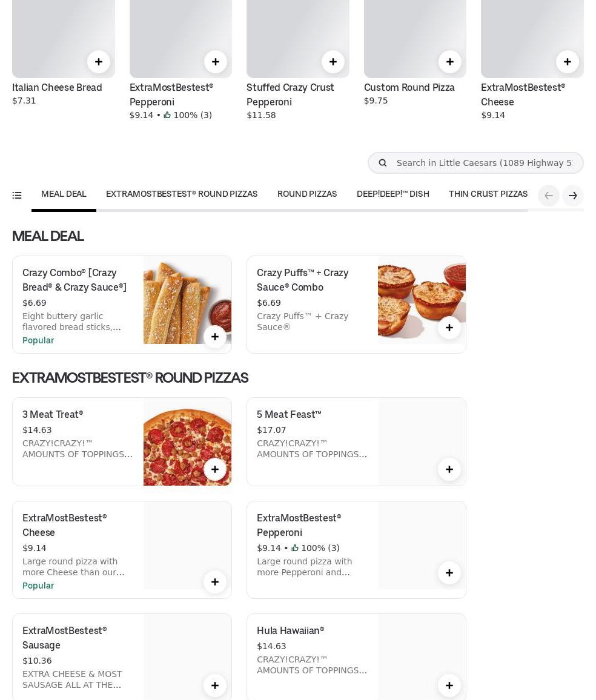
Task: Add Stuffed Crazy Crust Pepperoni via plus
Action: click(x=333, y=62)
